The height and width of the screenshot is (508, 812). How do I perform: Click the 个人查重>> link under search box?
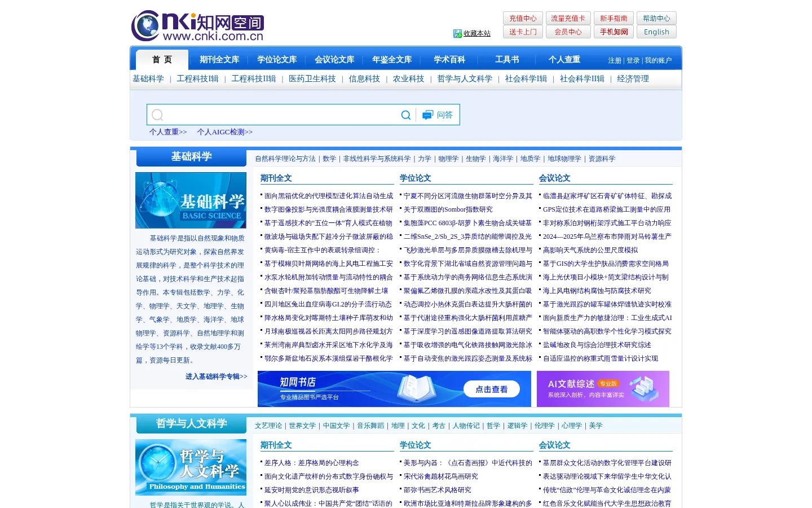pyautogui.click(x=168, y=132)
